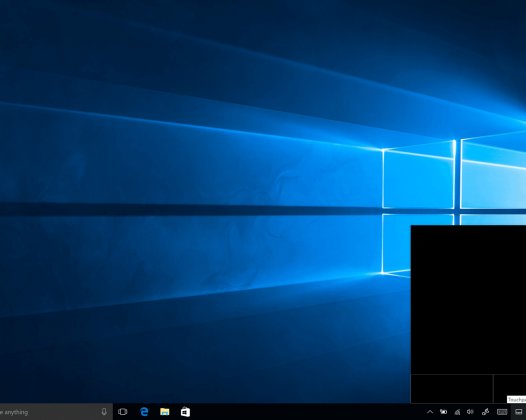Click the virtual touchpad right button
Viewport: 526px width, 420px height.
510,388
